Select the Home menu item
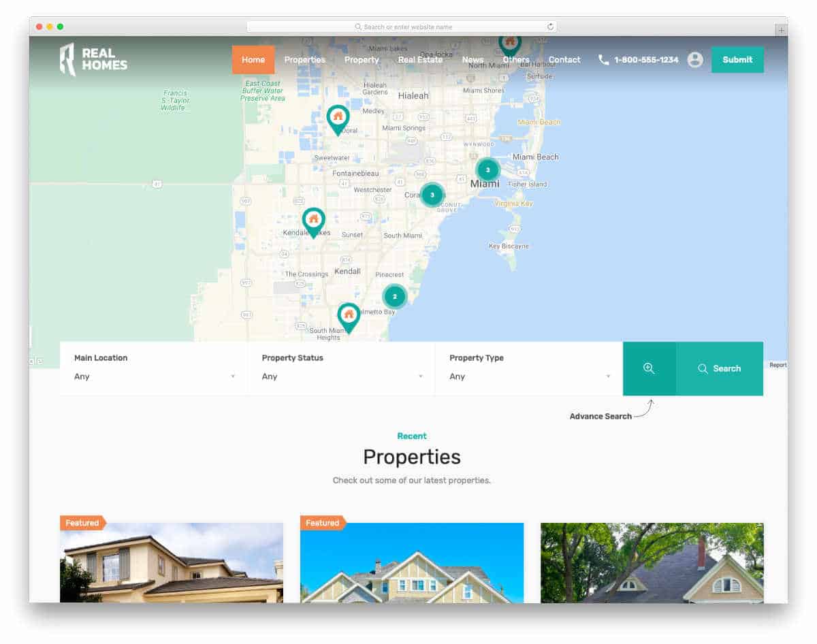This screenshot has width=817, height=644. tap(253, 60)
